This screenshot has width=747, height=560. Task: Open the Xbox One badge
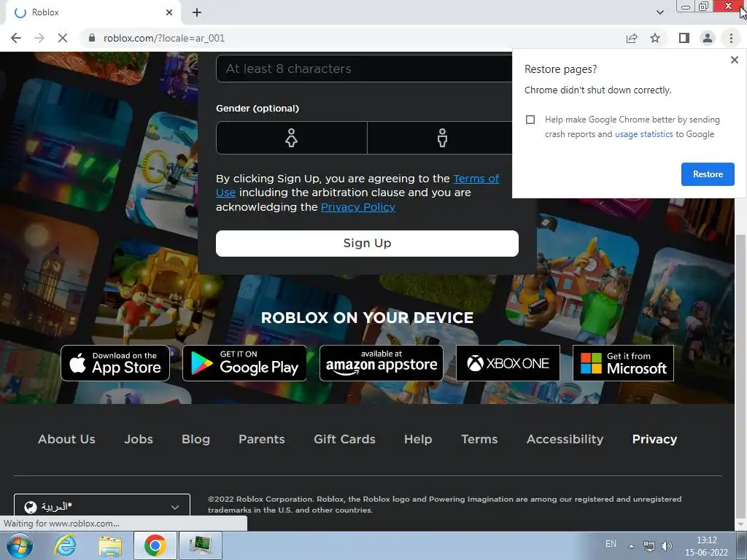tap(508, 363)
